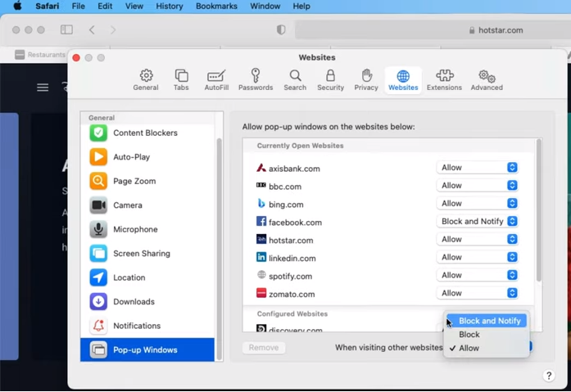This screenshot has width=571, height=392.
Task: Click the Remove button
Action: coord(264,348)
